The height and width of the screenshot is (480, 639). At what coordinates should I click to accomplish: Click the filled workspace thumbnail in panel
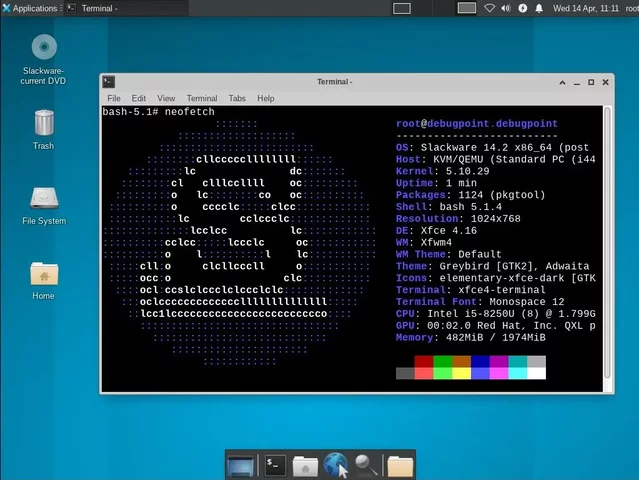[x=466, y=8]
